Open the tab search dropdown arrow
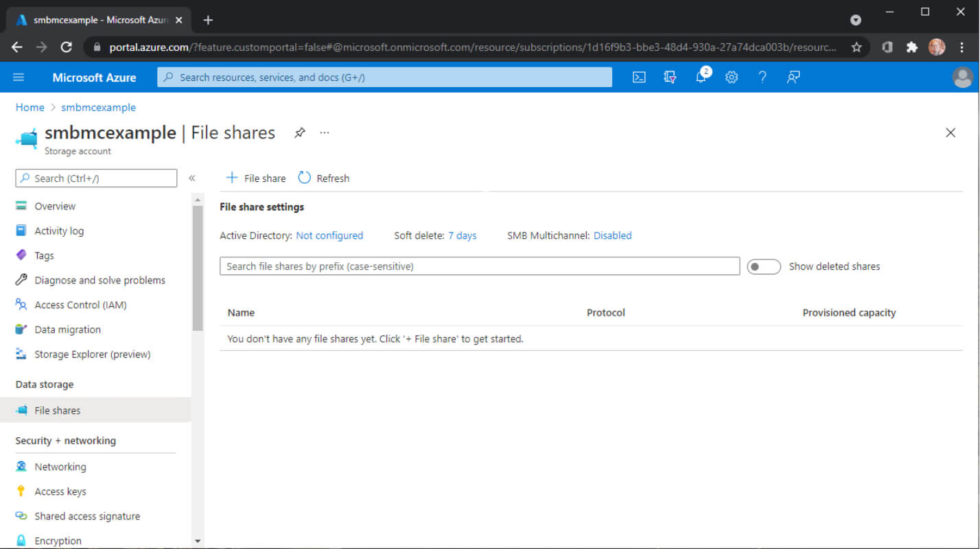This screenshot has width=980, height=549. (x=856, y=20)
